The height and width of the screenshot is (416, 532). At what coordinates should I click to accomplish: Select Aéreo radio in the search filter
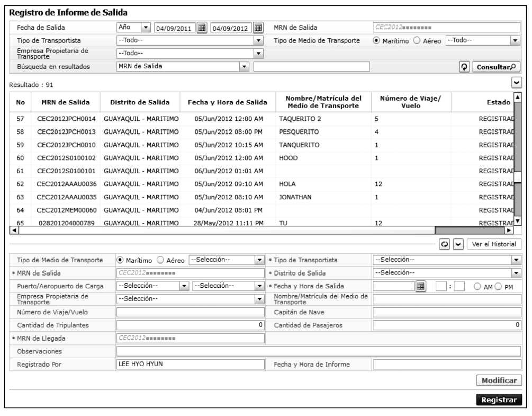tap(417, 40)
